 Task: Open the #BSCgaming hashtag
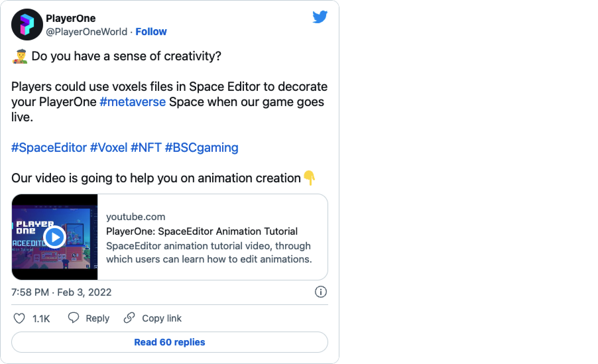pyautogui.click(x=202, y=148)
